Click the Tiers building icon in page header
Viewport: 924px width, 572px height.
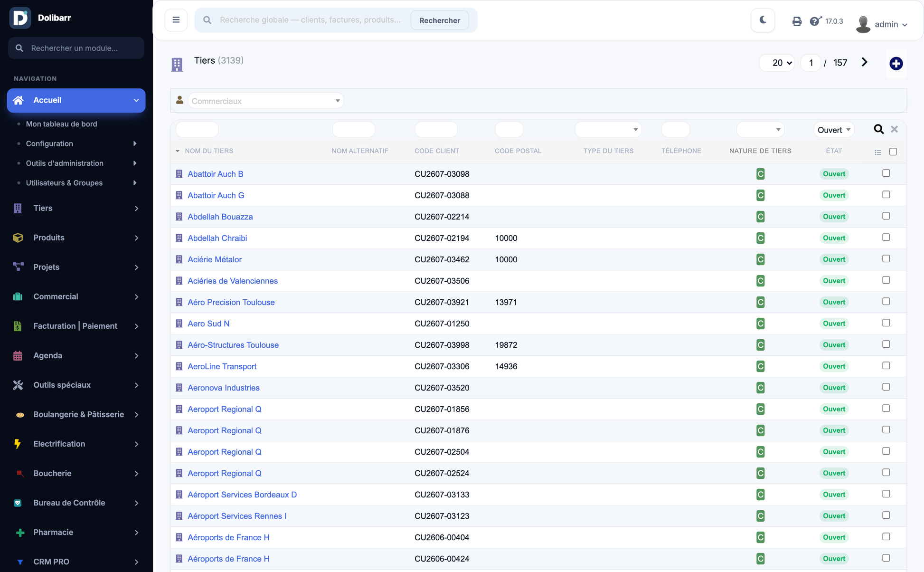tap(177, 64)
